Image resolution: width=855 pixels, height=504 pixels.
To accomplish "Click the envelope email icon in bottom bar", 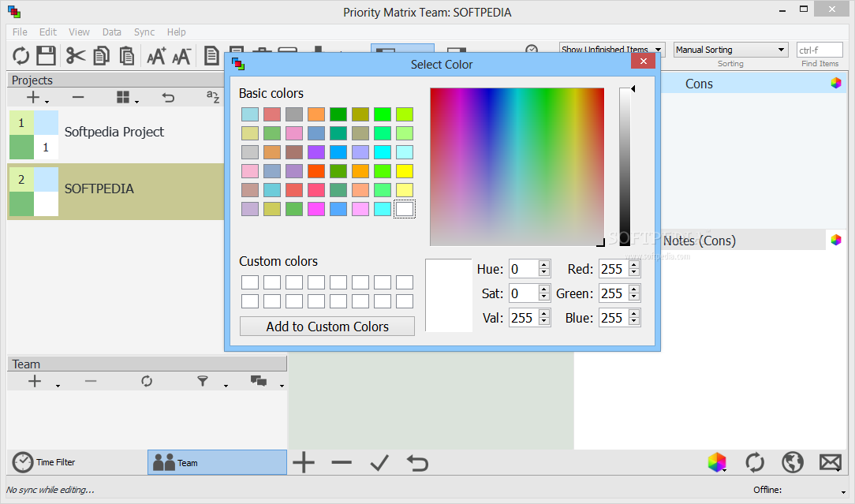I will pos(830,462).
